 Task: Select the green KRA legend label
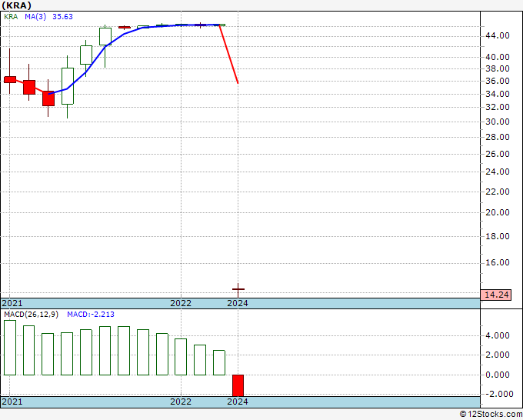tap(11, 17)
